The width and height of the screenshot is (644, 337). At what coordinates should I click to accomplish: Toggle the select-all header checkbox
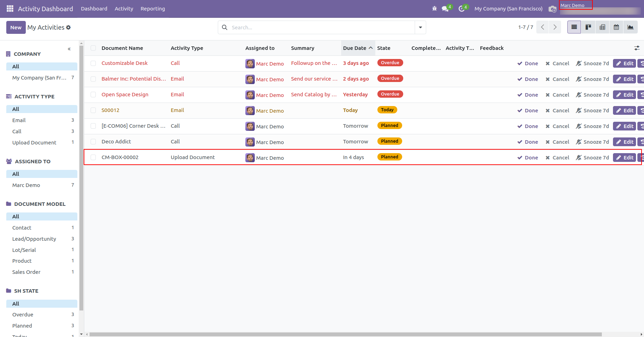pyautogui.click(x=93, y=48)
